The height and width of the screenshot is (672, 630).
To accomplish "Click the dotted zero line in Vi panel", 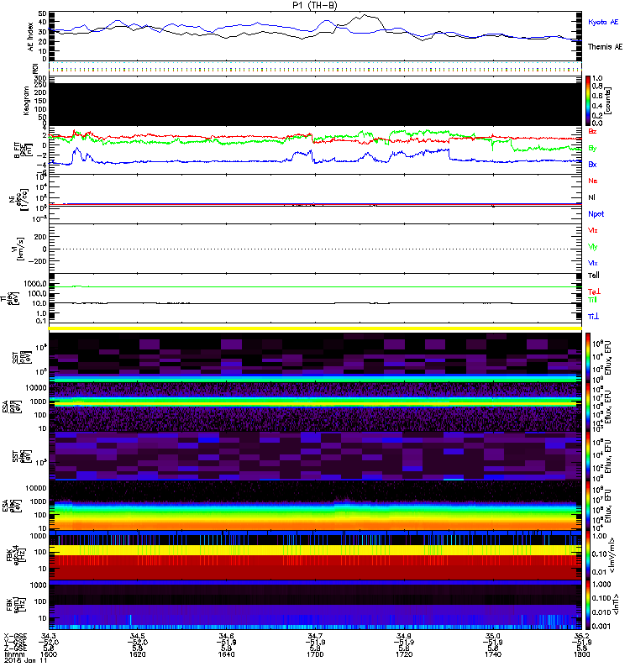I will (315, 249).
